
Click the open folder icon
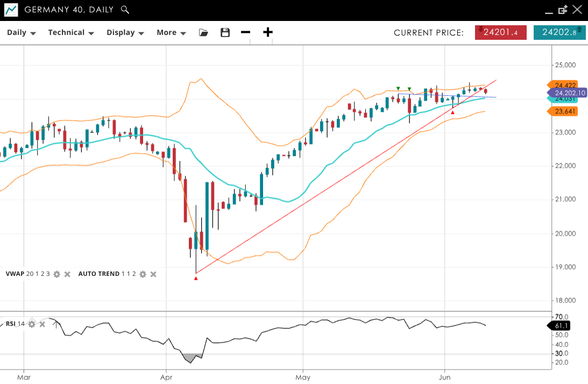click(x=203, y=32)
